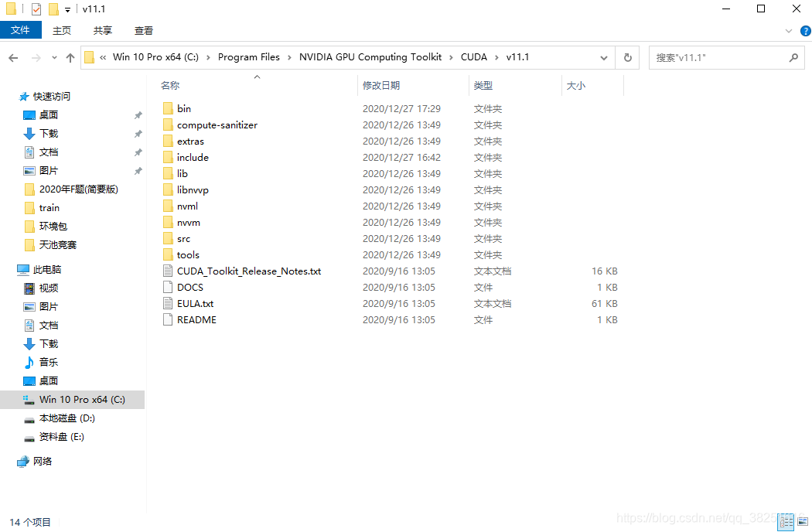Expand the ribbon with the chevron
812x532 pixels.
click(788, 31)
